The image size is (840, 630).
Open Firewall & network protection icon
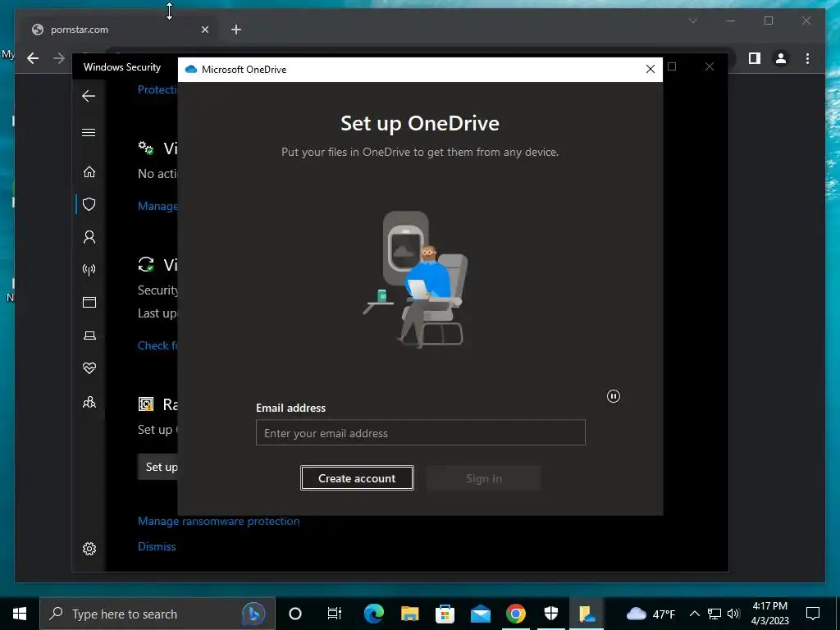point(89,269)
